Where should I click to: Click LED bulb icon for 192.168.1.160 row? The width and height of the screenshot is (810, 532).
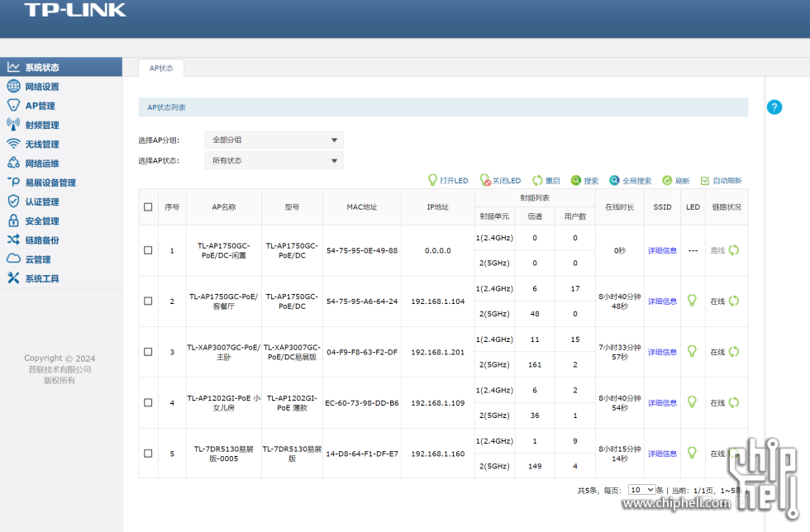pyautogui.click(x=693, y=453)
